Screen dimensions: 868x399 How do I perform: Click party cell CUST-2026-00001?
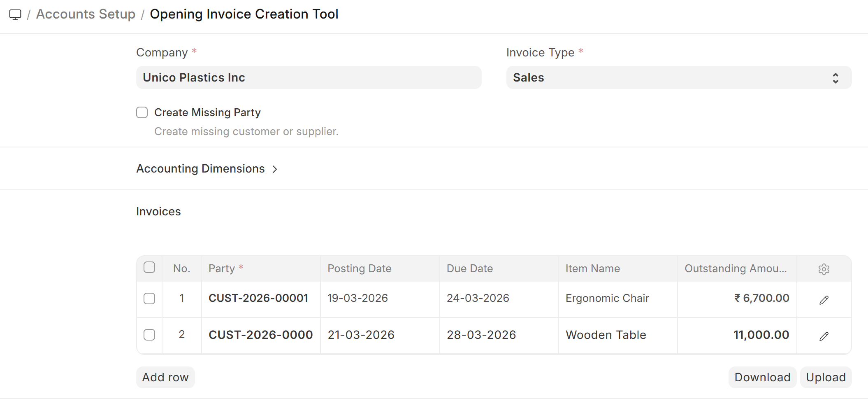258,298
